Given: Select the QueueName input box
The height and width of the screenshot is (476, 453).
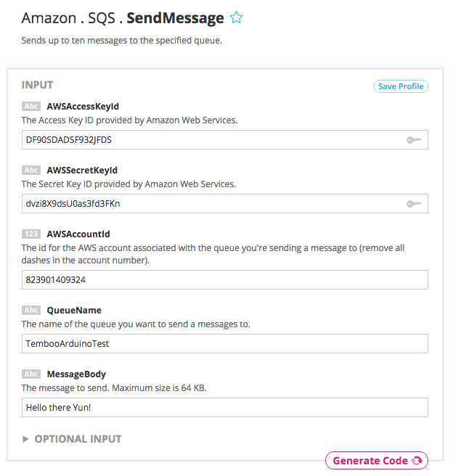Looking at the screenshot, I should 225,344.
